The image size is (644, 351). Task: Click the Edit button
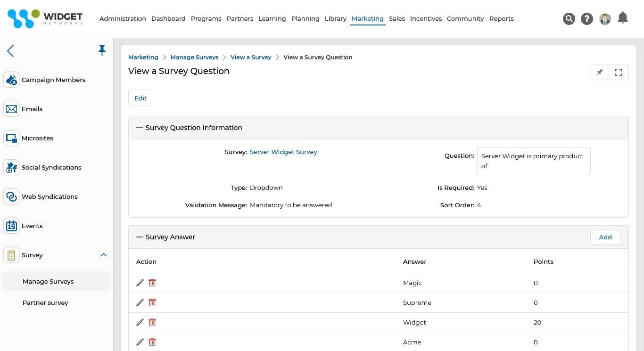click(x=140, y=98)
